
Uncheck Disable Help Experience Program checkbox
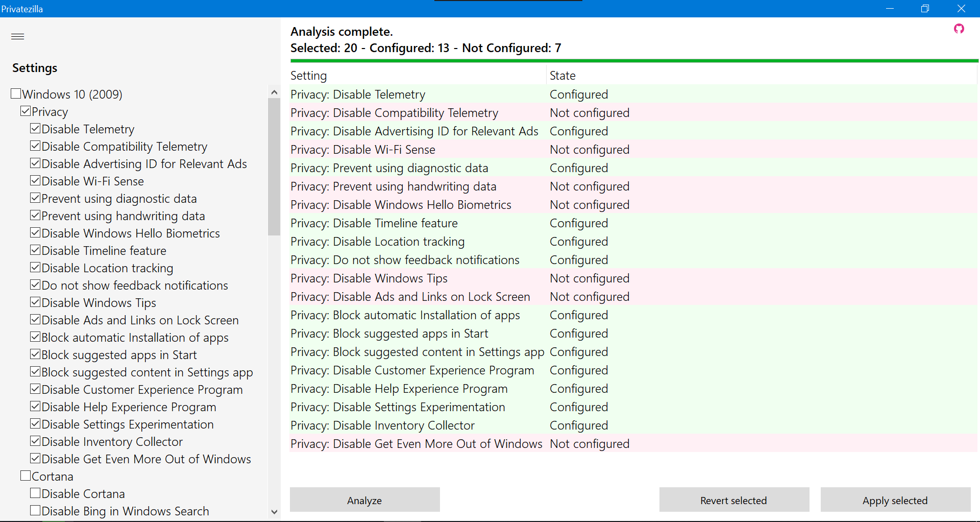[35, 406]
